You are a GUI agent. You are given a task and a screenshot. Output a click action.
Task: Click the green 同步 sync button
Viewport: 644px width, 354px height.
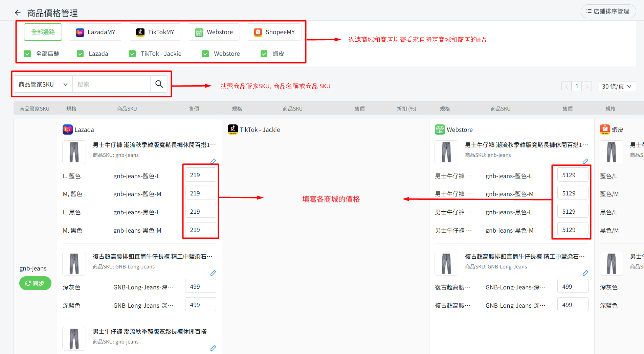pyautogui.click(x=35, y=283)
